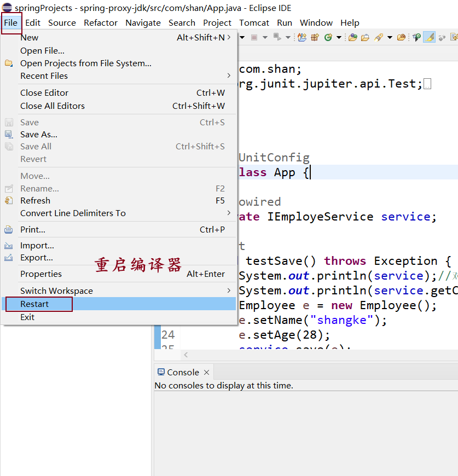Click the folder icon beside Open Projects
This screenshot has width=458, height=476.
point(9,63)
